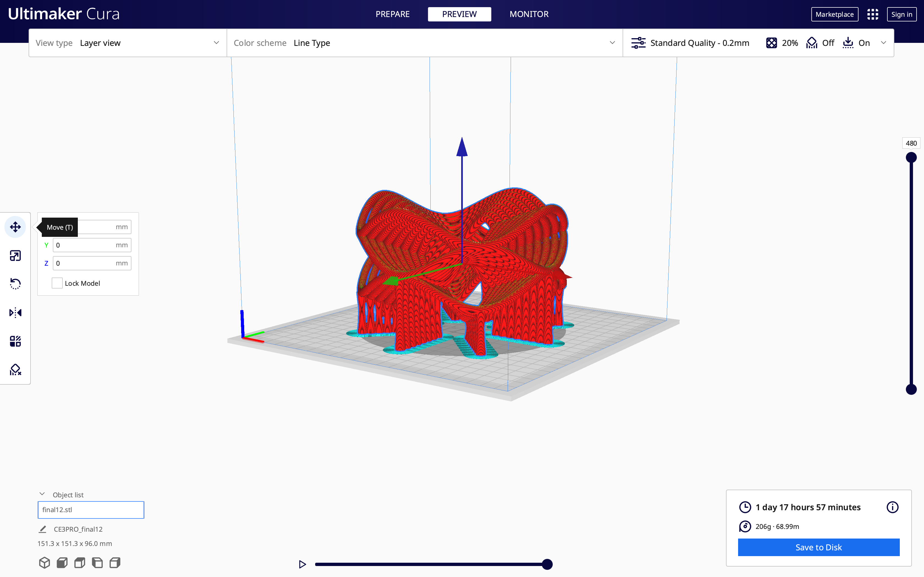Switch to the MONITOR stage
Viewport: 924px width, 577px height.
pyautogui.click(x=529, y=14)
